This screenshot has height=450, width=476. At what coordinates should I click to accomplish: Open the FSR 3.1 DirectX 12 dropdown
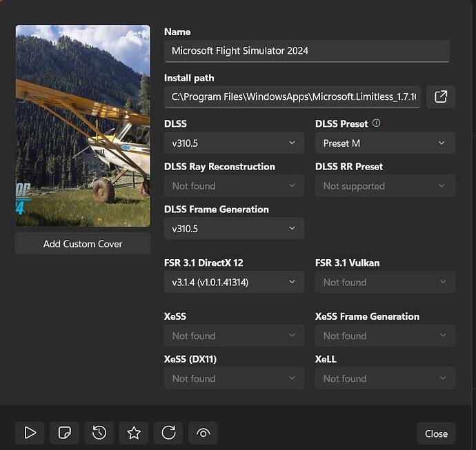pos(234,282)
